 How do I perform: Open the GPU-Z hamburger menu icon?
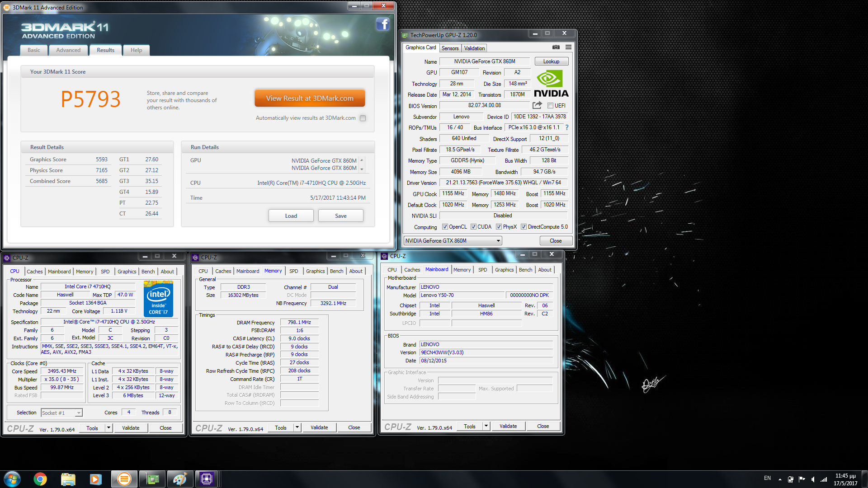[x=568, y=47]
